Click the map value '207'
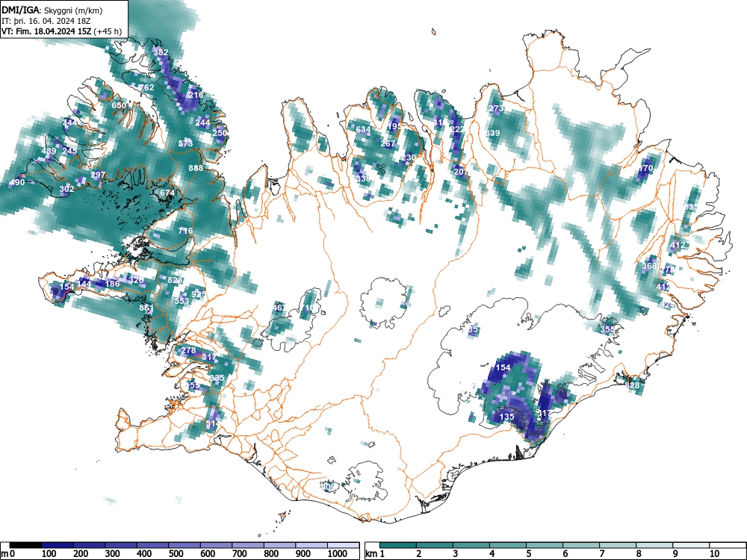The image size is (747, 560). tap(461, 172)
